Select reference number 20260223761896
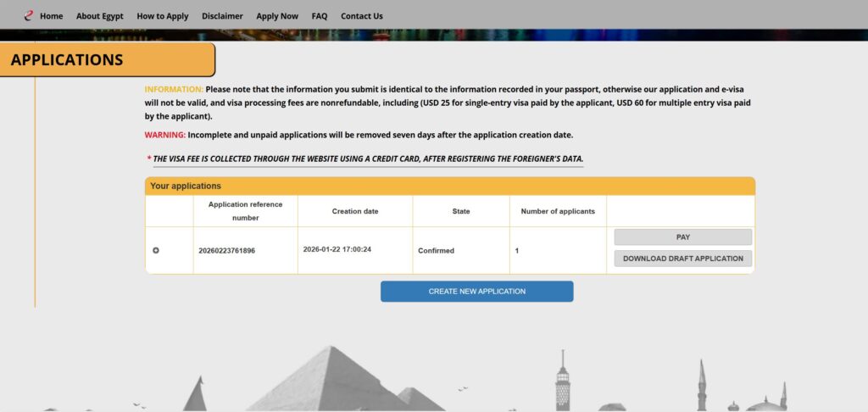This screenshot has width=868, height=412. coord(226,251)
